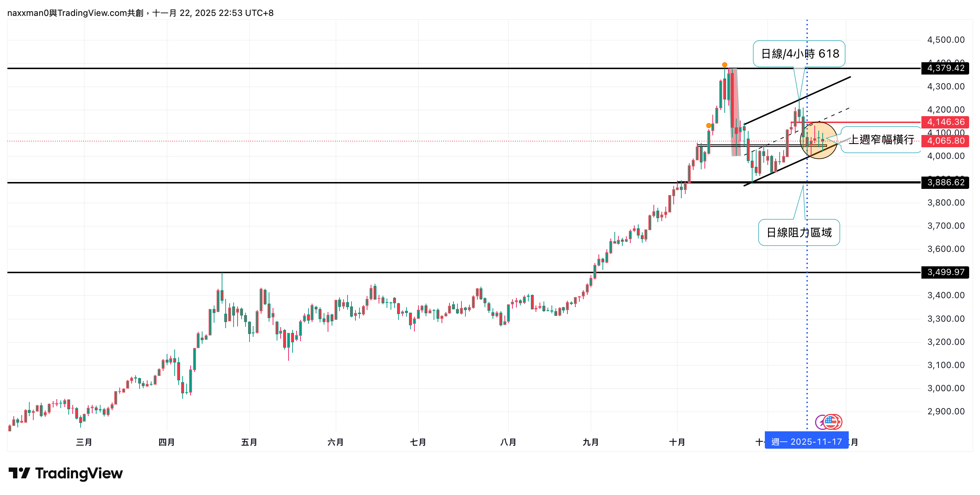This screenshot has height=495, width=980.
Task: Click the 七月 label on the time axis
Action: (418, 442)
